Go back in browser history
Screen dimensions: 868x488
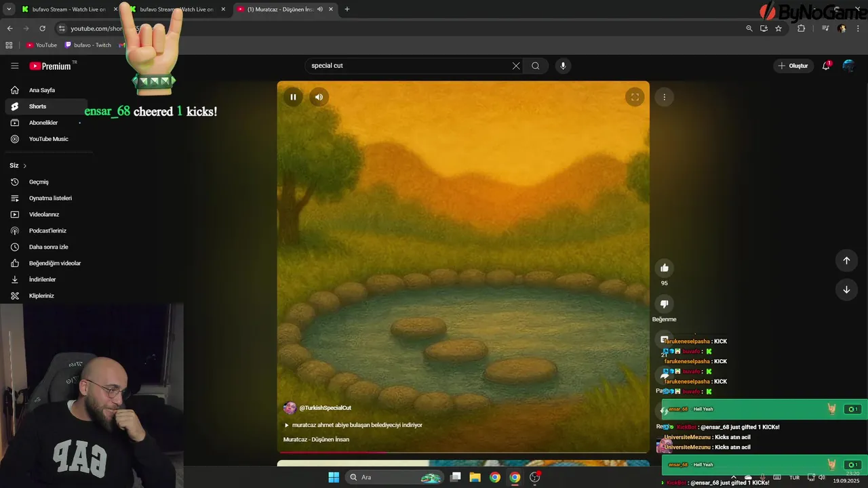pyautogui.click(x=9, y=28)
